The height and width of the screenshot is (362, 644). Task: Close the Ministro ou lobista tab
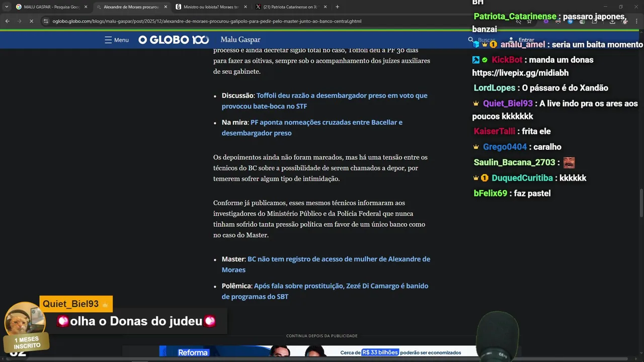pyautogui.click(x=246, y=7)
